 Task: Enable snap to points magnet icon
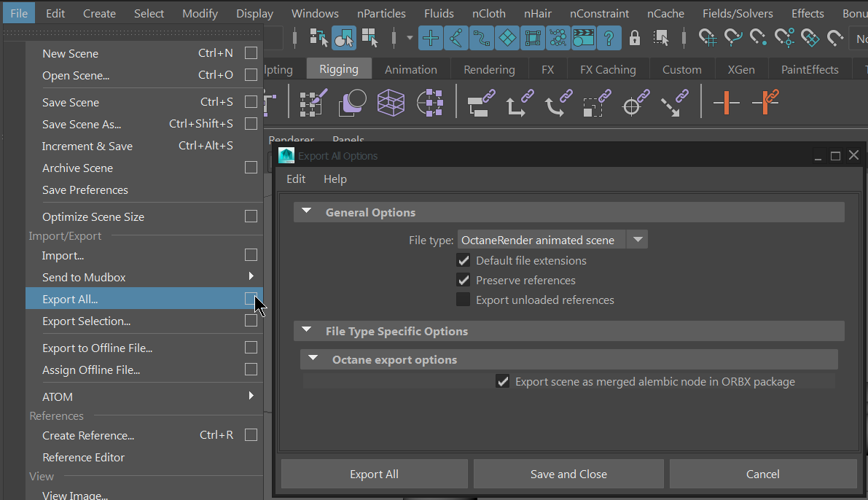[759, 38]
